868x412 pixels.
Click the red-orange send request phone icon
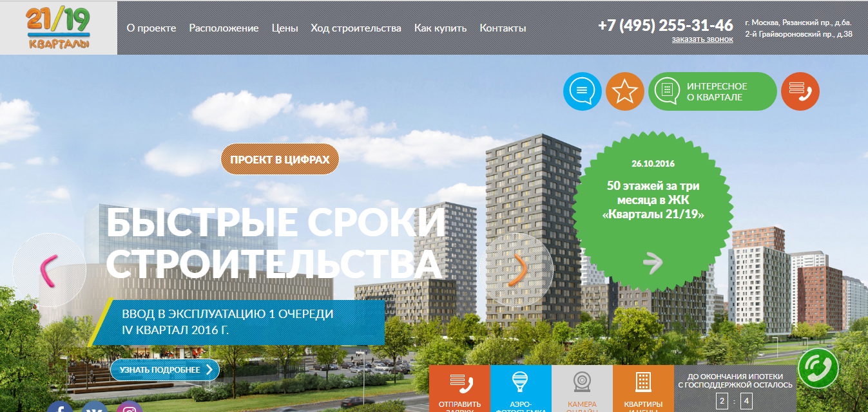pos(800,91)
